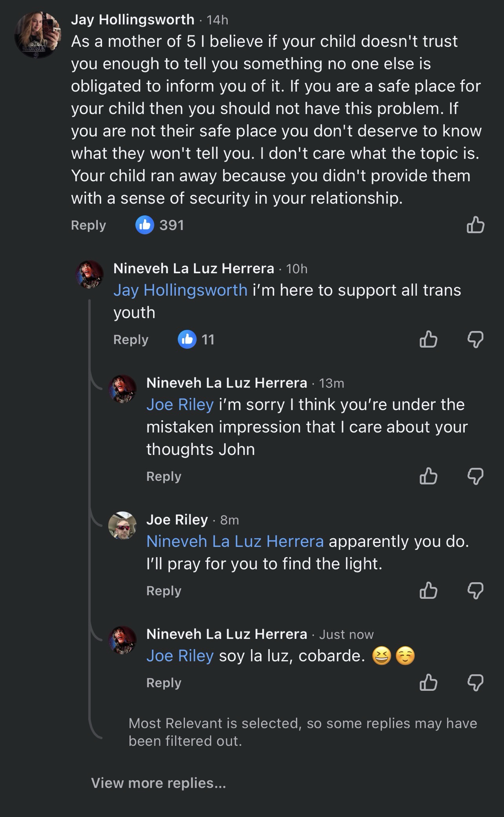
Task: Expand View more replies
Action: 158,783
